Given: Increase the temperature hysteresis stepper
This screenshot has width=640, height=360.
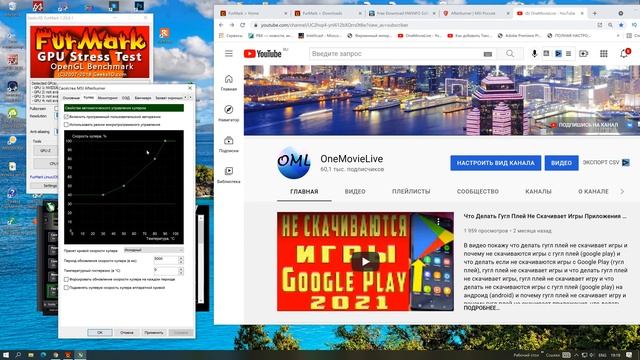Looking at the screenshot, I should (181, 268).
